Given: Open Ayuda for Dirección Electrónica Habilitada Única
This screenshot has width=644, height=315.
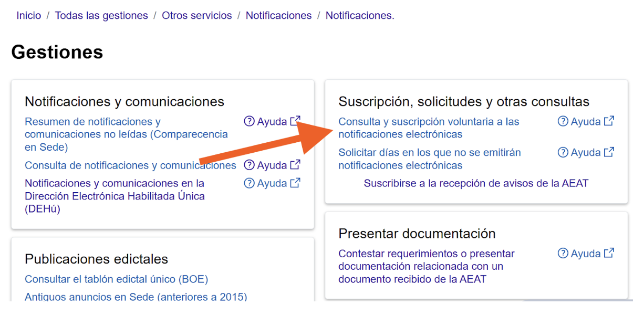Looking at the screenshot, I should click(x=272, y=183).
